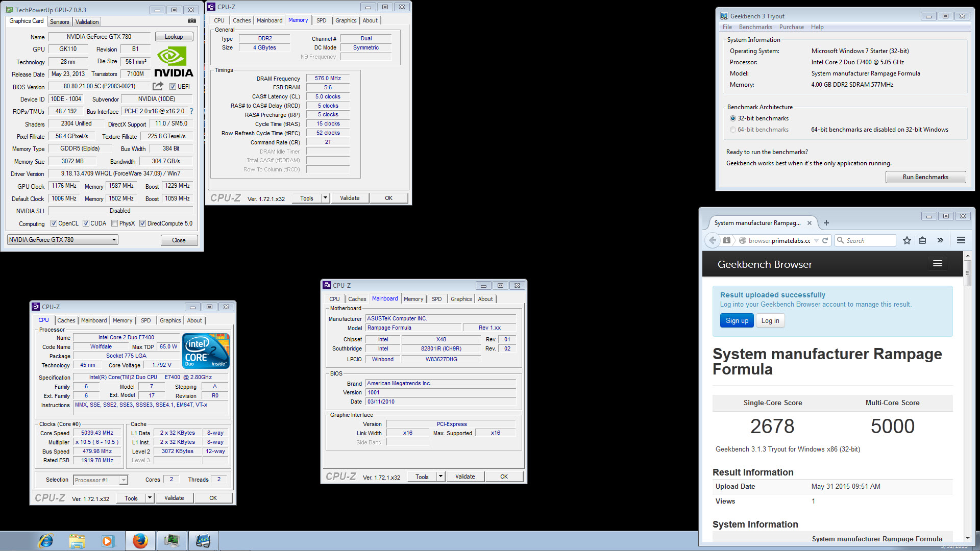Click OK in the CPU-Z Mainboard window
This screenshot has height=551, width=980.
click(504, 477)
